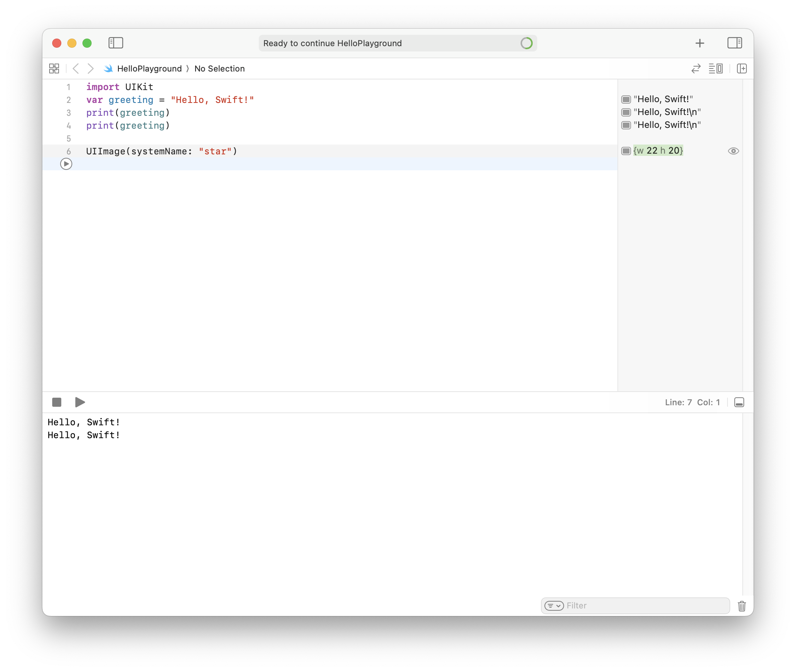The width and height of the screenshot is (796, 672).
Task: Click the code review arrows icon
Action: [696, 68]
